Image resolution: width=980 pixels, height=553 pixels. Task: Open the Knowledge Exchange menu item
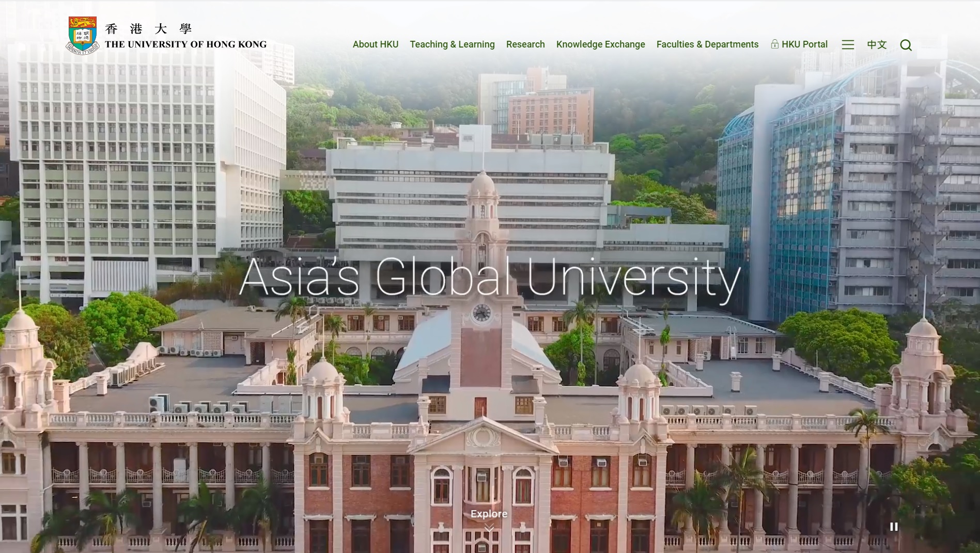pos(600,44)
